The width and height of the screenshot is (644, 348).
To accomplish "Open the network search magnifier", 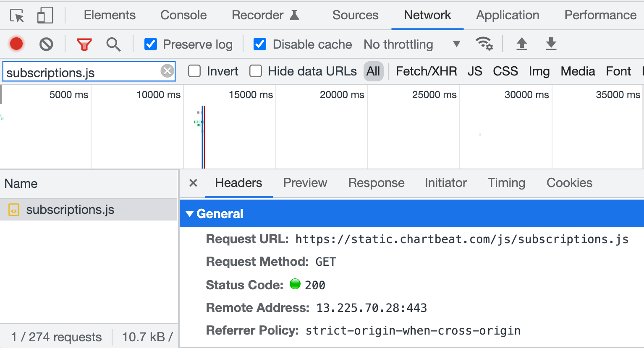I will pos(113,44).
